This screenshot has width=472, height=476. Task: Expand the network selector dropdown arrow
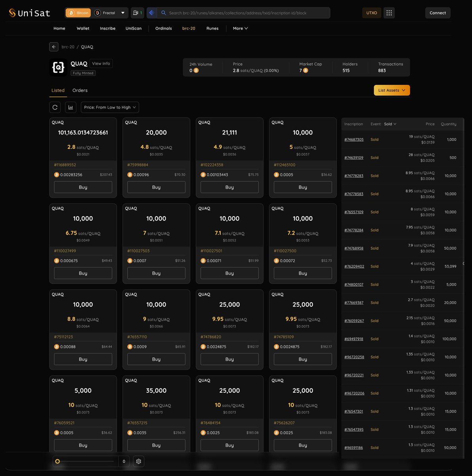pyautogui.click(x=123, y=13)
